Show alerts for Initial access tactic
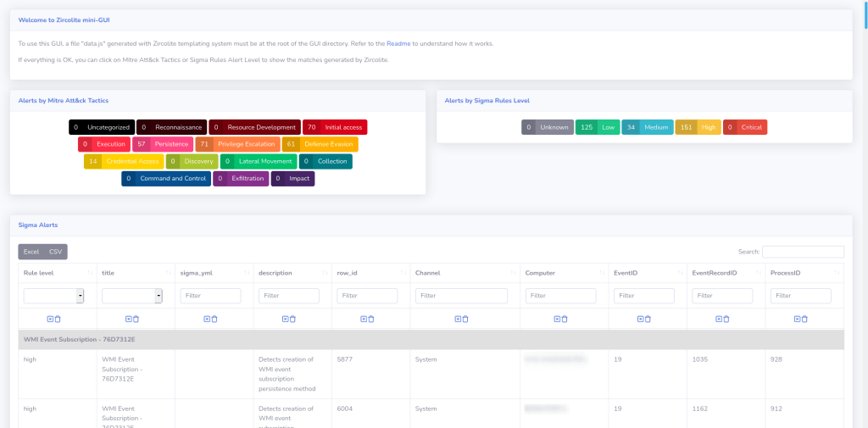 coord(335,127)
